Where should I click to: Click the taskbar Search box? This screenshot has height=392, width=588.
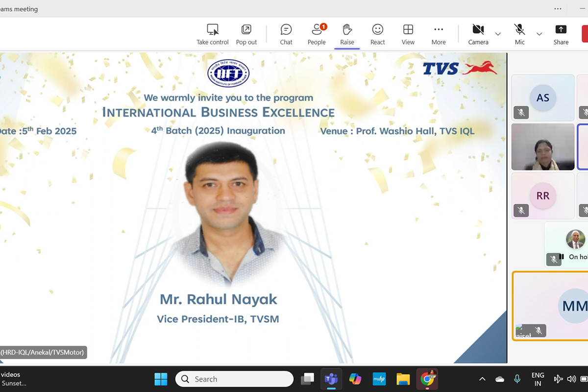[234, 379]
